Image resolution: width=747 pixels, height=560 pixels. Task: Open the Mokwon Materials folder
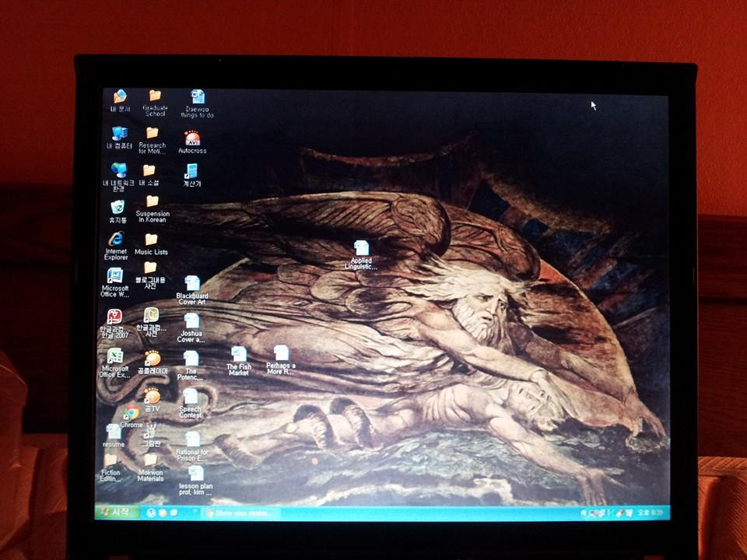tap(150, 461)
